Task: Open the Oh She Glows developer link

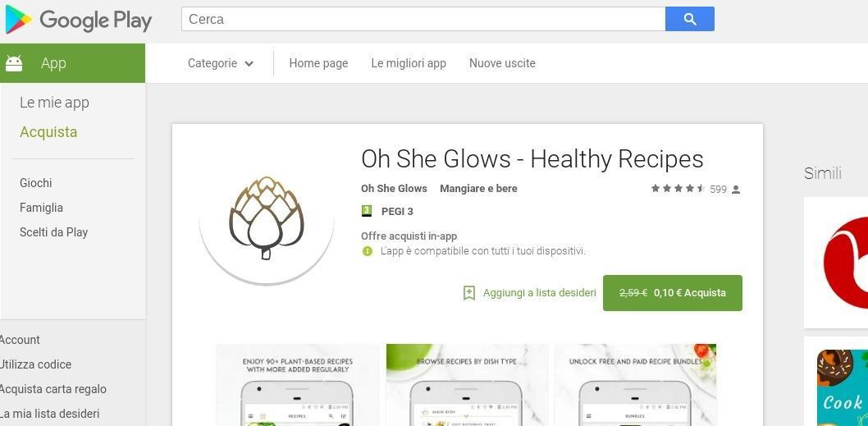Action: tap(394, 188)
